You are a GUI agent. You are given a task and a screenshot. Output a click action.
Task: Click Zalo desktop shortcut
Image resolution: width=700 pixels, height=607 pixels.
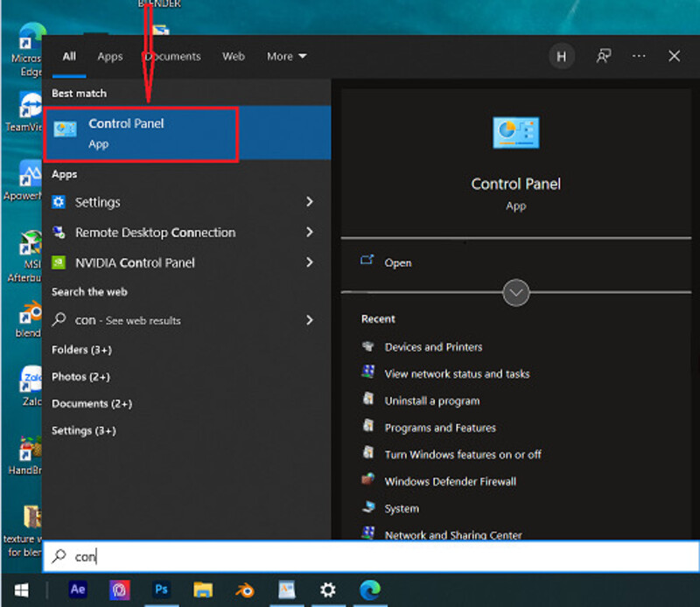(x=31, y=386)
